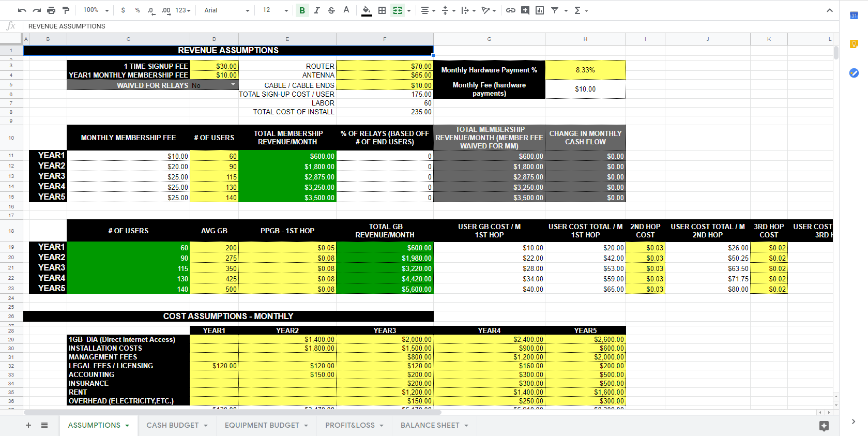Increase decimal places

(166, 10)
